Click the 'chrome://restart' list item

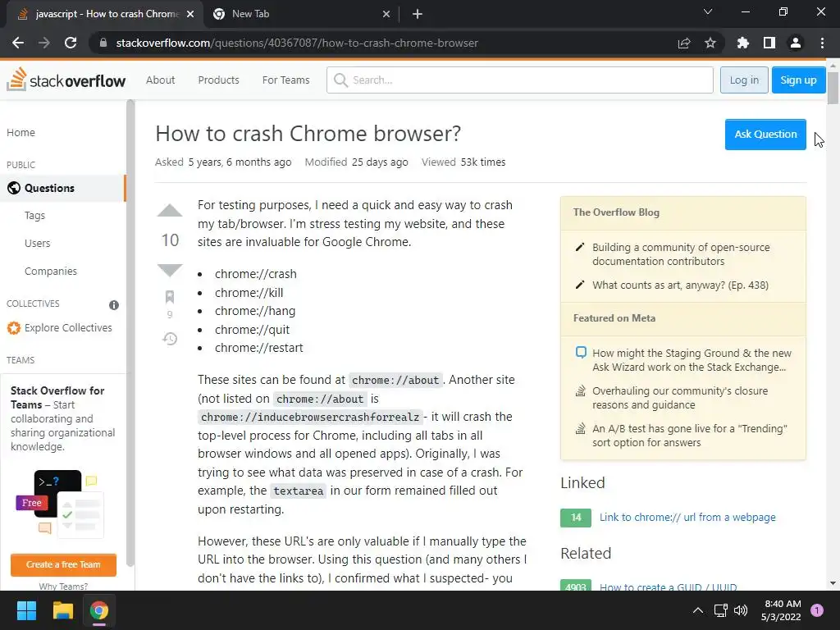[258, 348]
